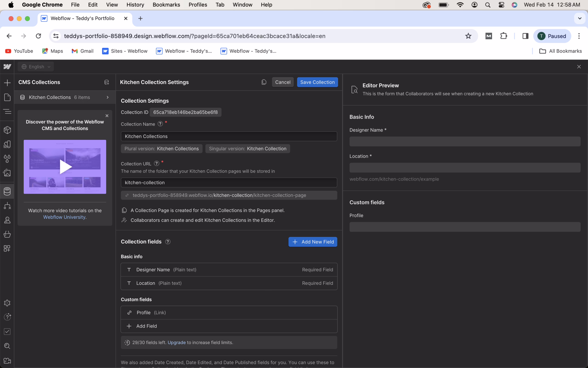Click Add Field row in Custom fields
The height and width of the screenshot is (368, 588).
click(x=229, y=326)
